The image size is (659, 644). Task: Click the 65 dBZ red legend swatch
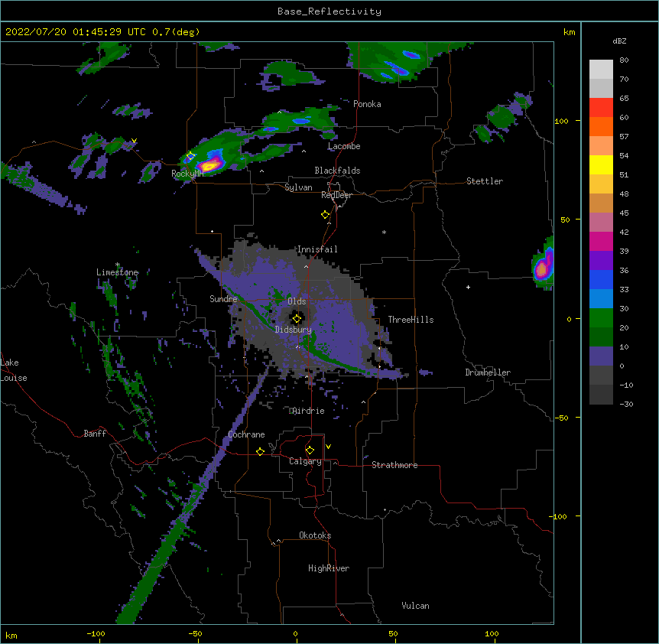point(601,108)
